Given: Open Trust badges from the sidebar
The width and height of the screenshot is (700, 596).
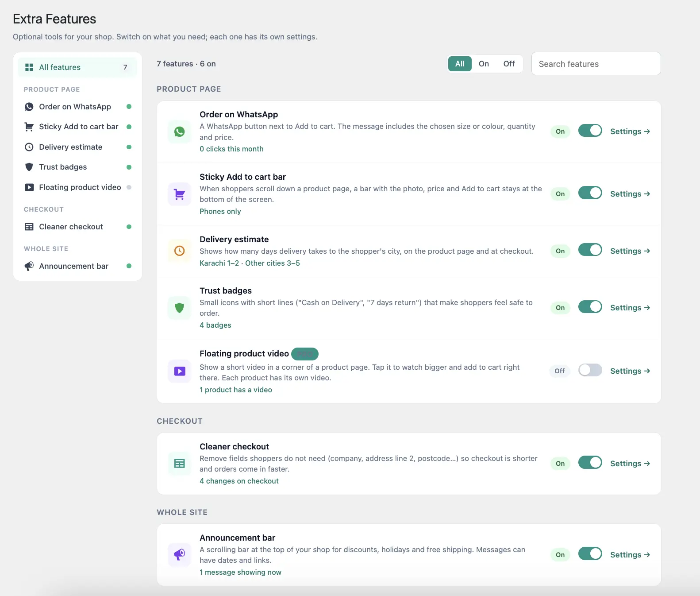Looking at the screenshot, I should click(77, 167).
